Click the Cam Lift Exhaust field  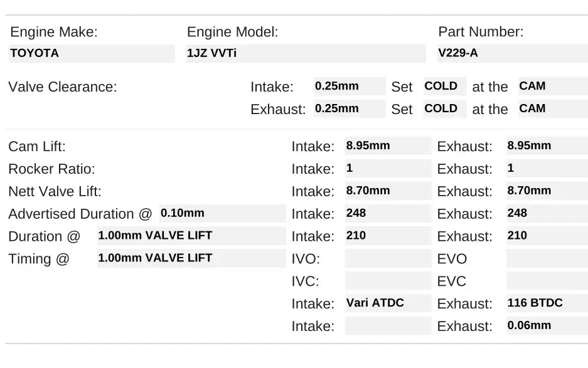(547, 146)
